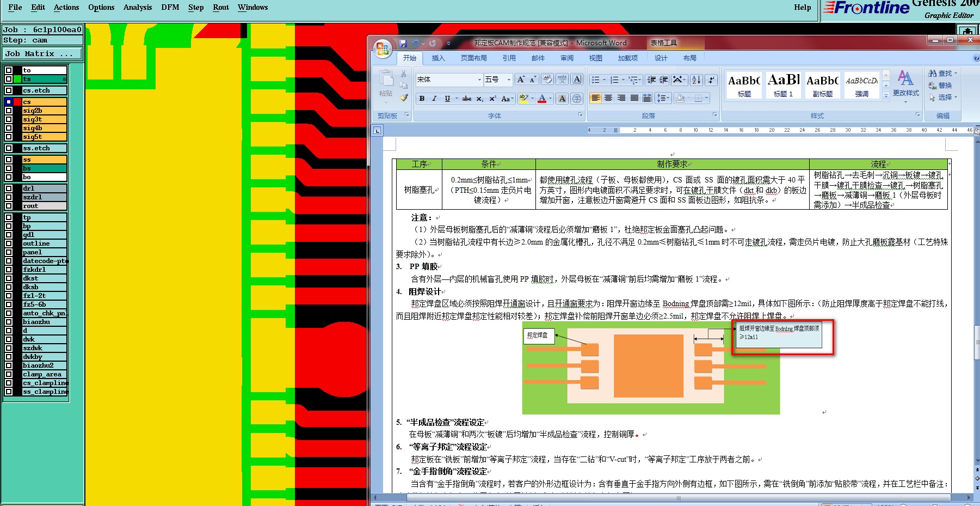Open Word help with the question mark
The height and width of the screenshot is (506, 980).
tap(976, 58)
